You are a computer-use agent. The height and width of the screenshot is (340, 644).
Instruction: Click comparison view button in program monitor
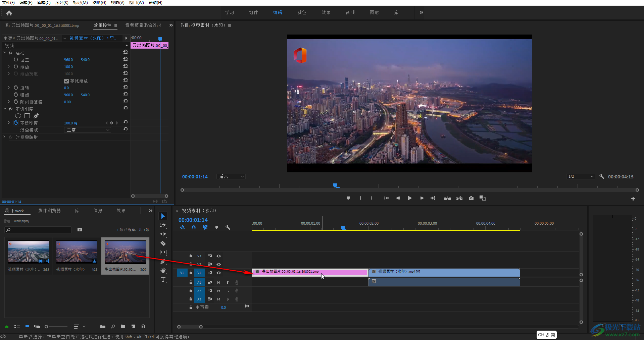[x=483, y=198]
